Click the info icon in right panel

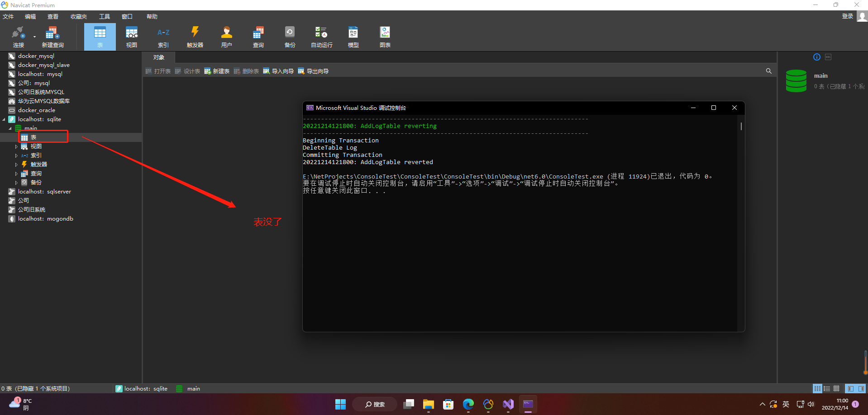[816, 57]
